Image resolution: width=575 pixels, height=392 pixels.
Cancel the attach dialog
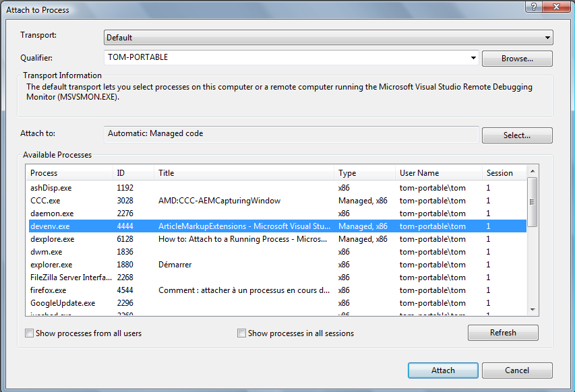(517, 370)
